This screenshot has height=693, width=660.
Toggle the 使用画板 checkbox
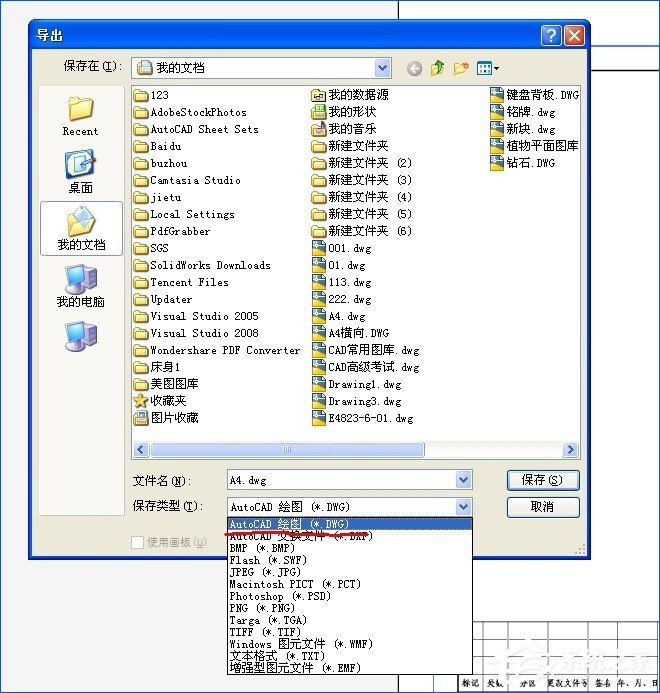[x=137, y=542]
